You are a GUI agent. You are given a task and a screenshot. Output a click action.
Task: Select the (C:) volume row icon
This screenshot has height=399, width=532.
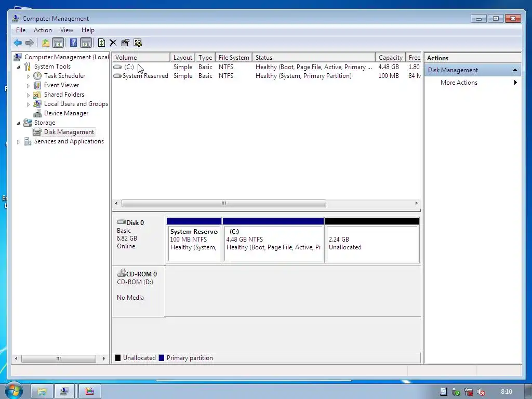tap(117, 67)
